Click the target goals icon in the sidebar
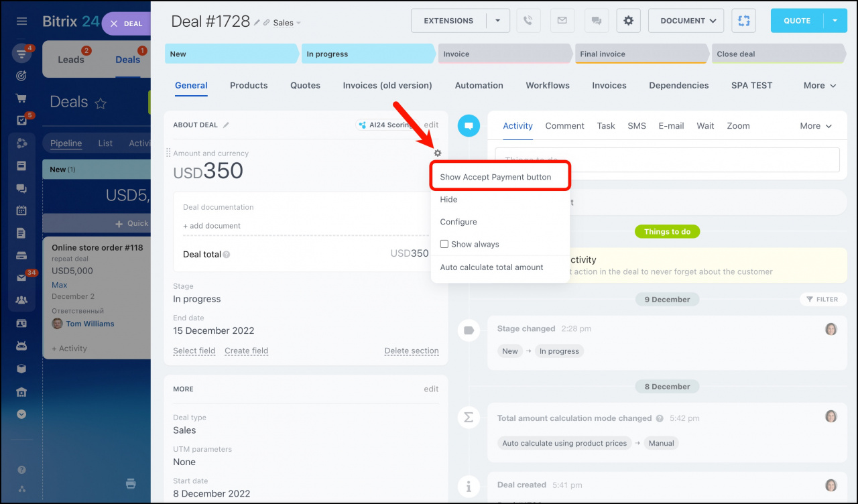The image size is (858, 504). (x=21, y=76)
